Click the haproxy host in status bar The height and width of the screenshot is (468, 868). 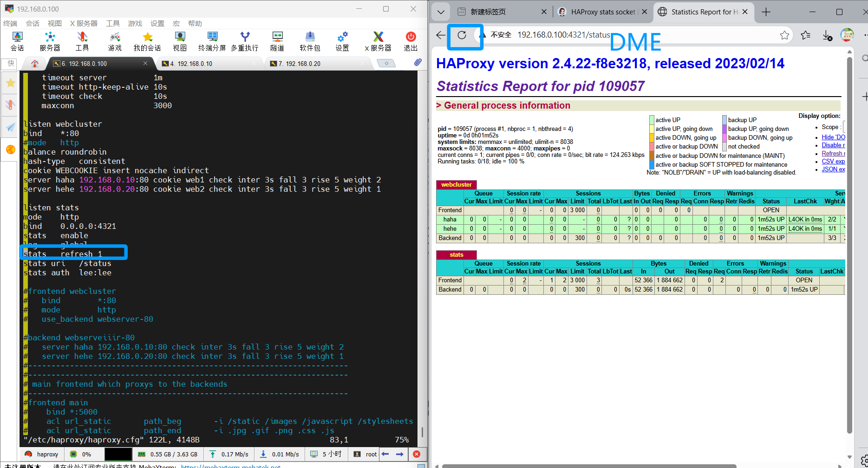pos(42,454)
